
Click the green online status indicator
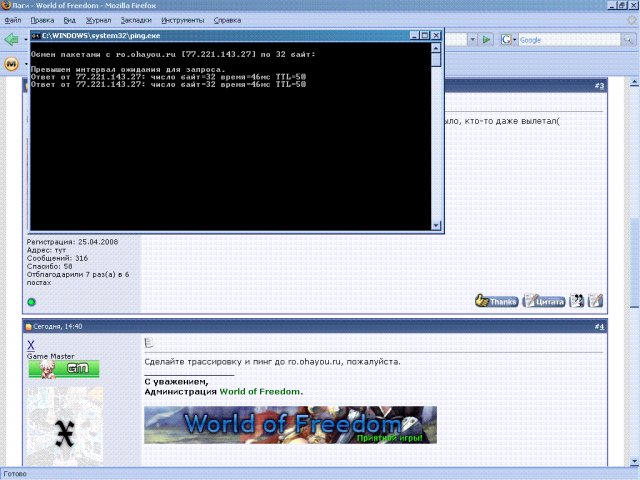31,302
